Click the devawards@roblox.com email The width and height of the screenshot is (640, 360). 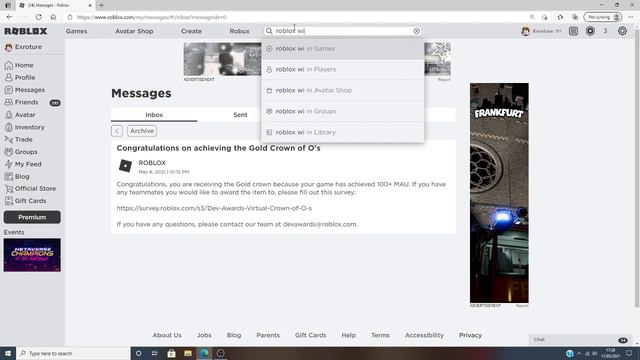click(320, 224)
